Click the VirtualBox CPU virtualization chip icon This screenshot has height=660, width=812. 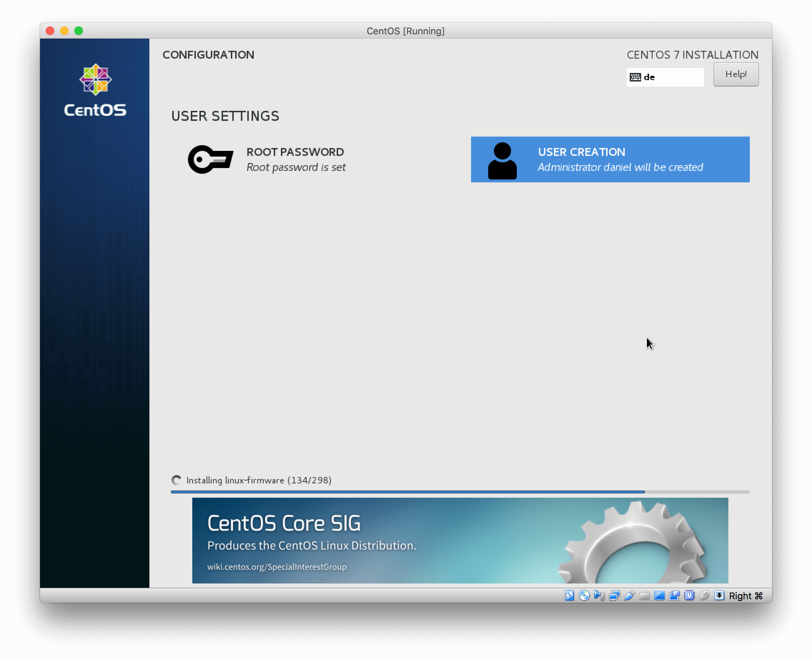(689, 595)
